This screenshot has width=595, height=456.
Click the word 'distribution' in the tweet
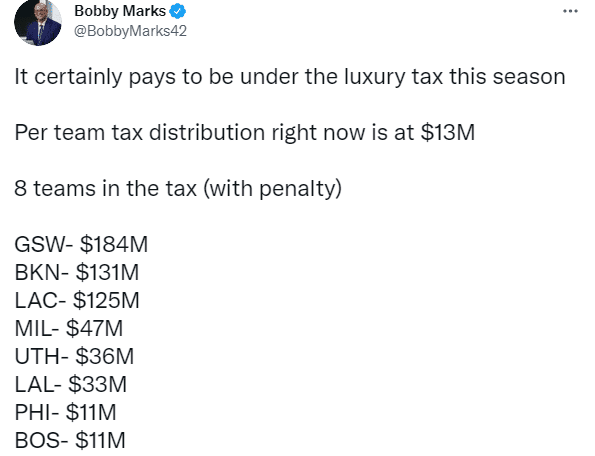[x=207, y=133]
